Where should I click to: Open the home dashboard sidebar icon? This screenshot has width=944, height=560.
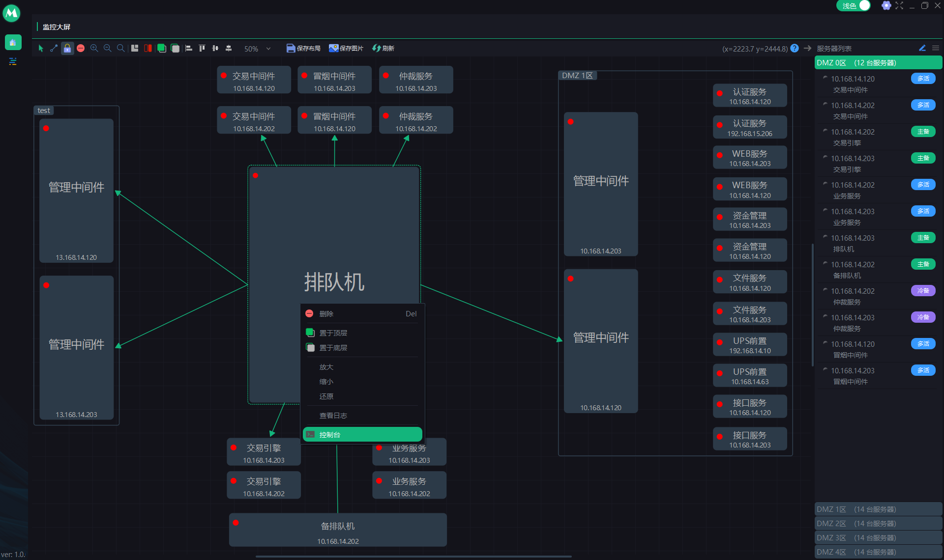[13, 43]
